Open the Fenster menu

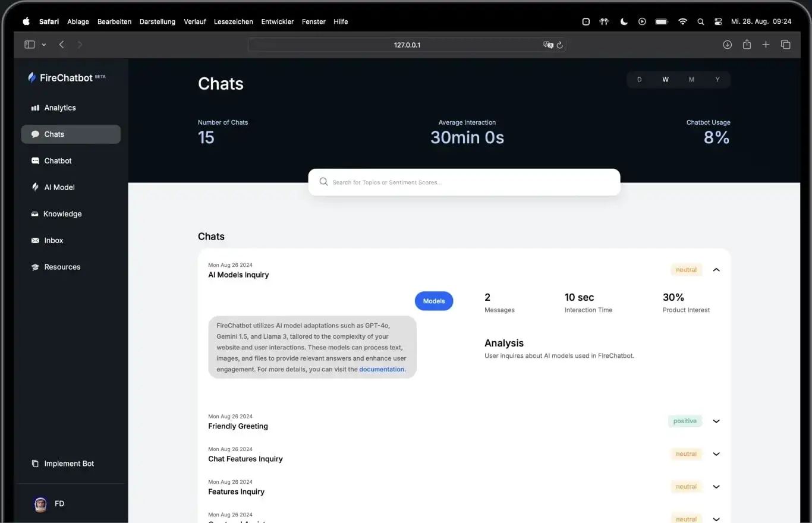(314, 21)
